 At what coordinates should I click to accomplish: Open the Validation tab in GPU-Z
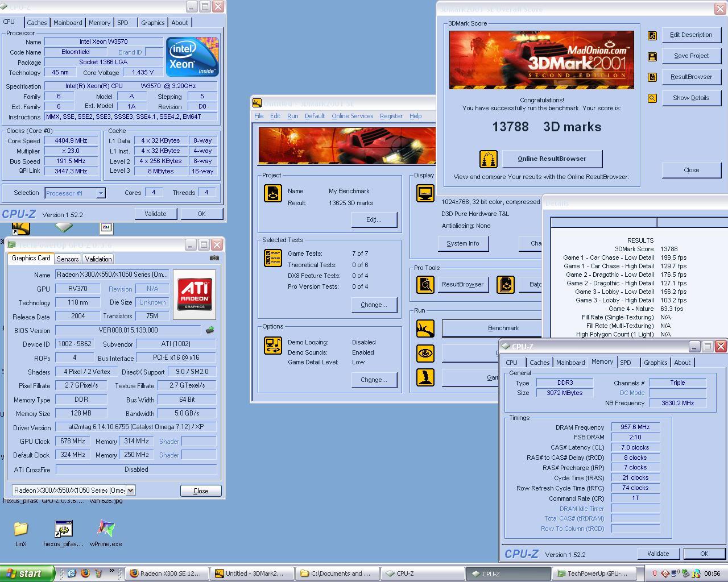[98, 259]
